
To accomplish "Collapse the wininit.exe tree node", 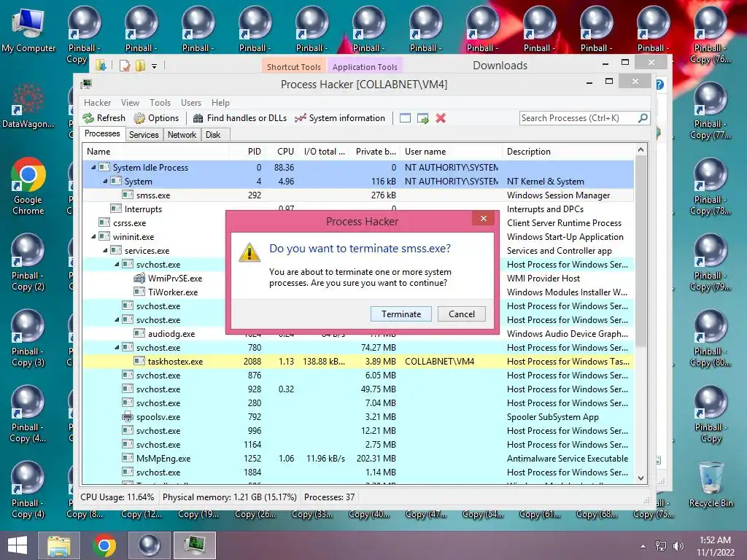I will pyautogui.click(x=93, y=236).
